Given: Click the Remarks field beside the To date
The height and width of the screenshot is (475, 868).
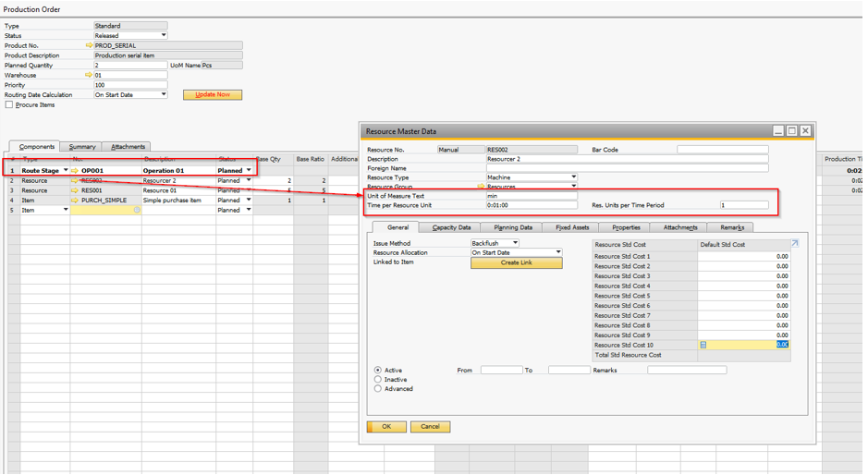Looking at the screenshot, I should (687, 370).
